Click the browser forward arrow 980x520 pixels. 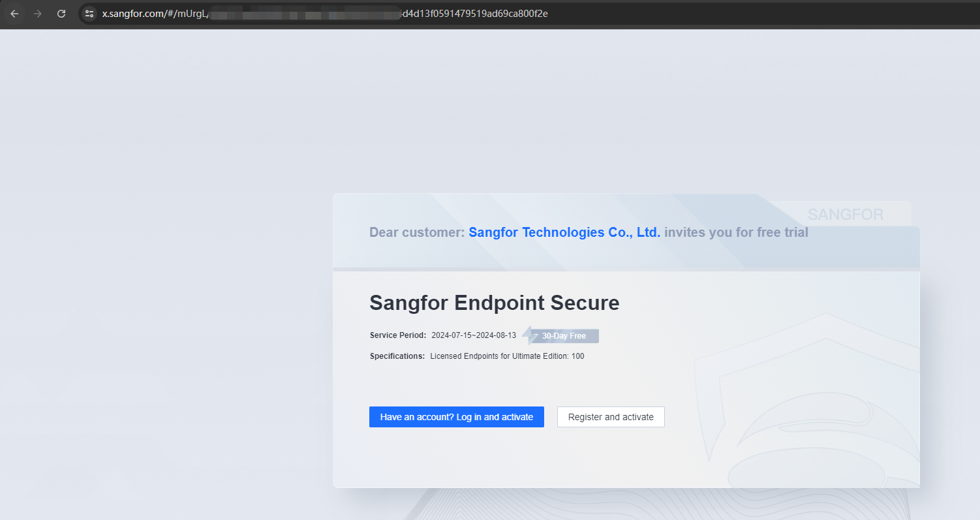(38, 14)
